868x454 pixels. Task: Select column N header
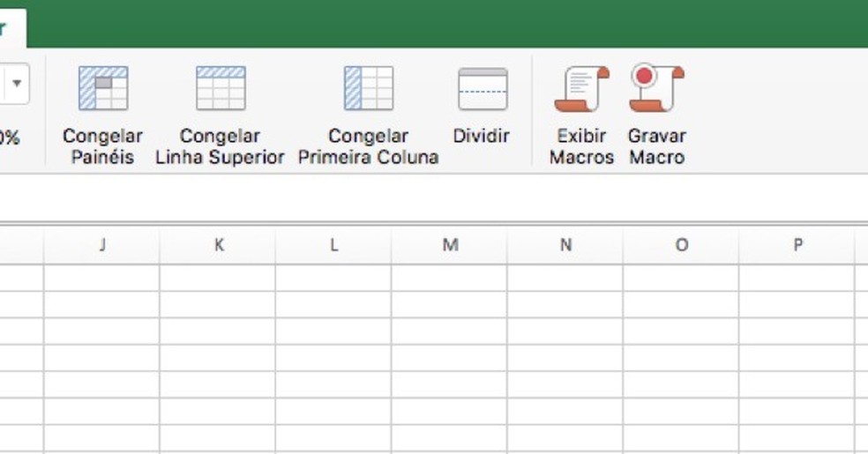click(565, 246)
